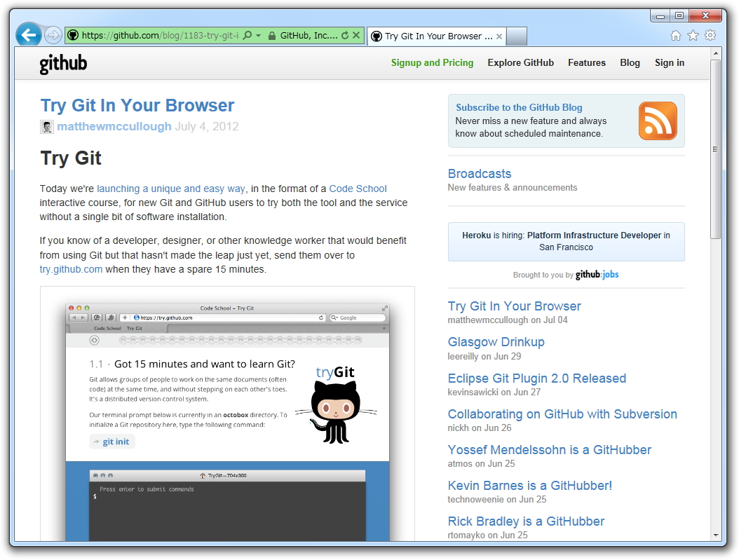
Task: Open the browser home page via Home icon
Action: pos(675,35)
